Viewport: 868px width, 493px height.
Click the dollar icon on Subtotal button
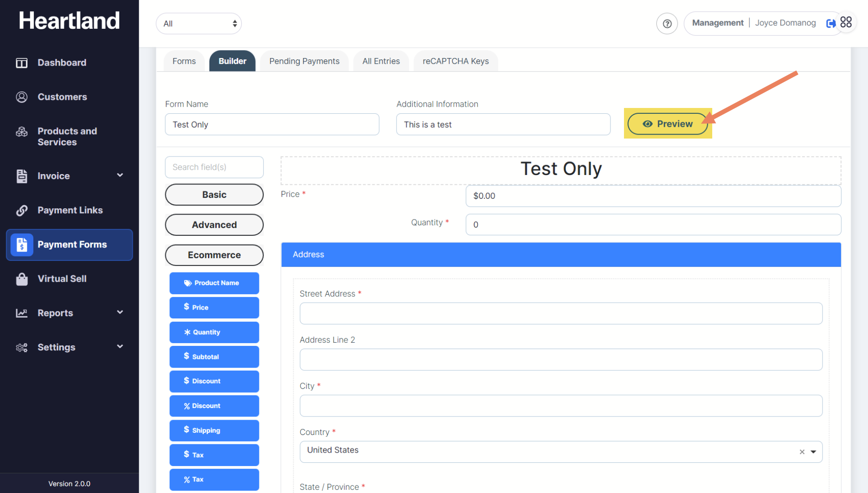186,356
